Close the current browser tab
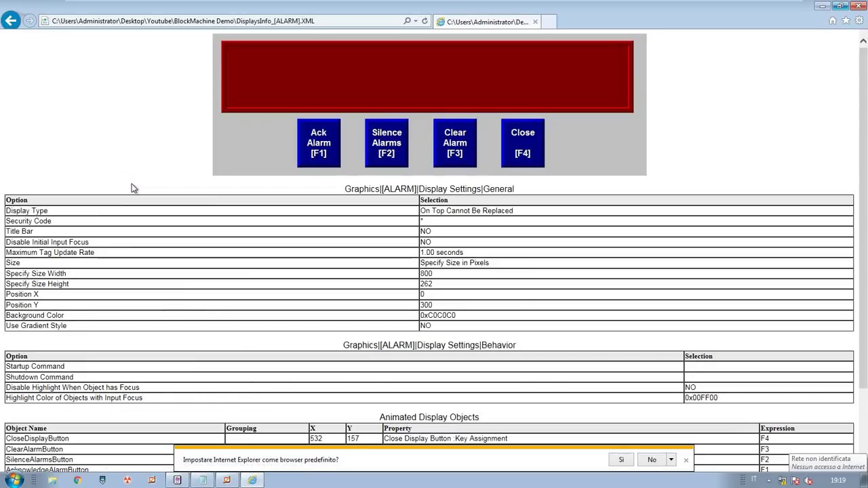Image resolution: width=868 pixels, height=488 pixels. click(x=535, y=22)
